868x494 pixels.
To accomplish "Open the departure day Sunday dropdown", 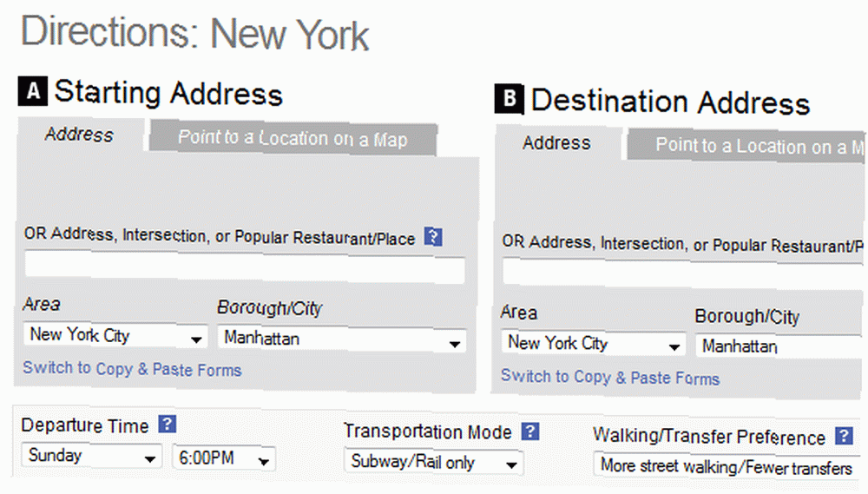I will click(x=92, y=456).
